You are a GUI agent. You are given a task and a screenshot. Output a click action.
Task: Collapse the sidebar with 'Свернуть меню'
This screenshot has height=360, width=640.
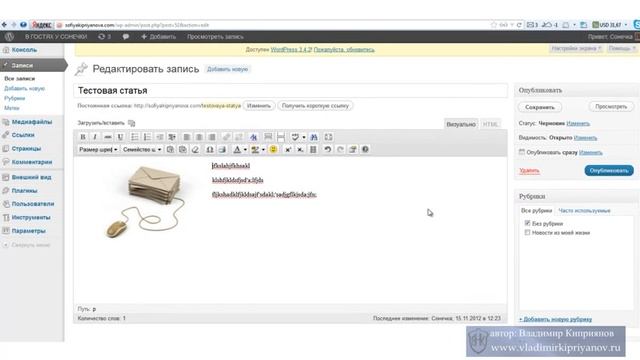click(x=27, y=245)
